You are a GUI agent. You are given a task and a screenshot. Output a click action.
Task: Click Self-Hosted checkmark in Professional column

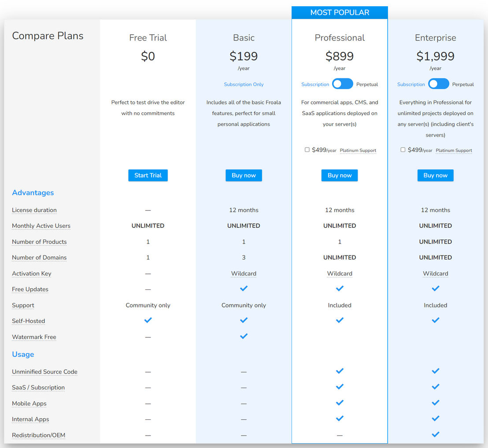(x=340, y=320)
